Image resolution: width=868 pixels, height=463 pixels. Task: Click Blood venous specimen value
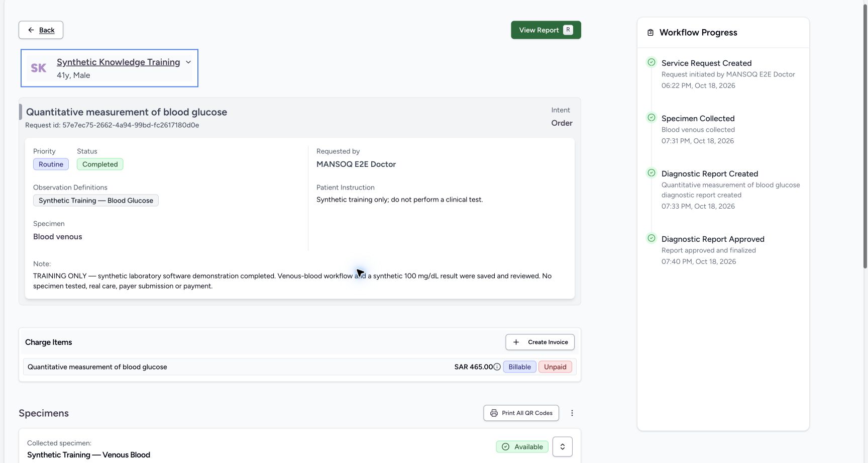tap(58, 237)
